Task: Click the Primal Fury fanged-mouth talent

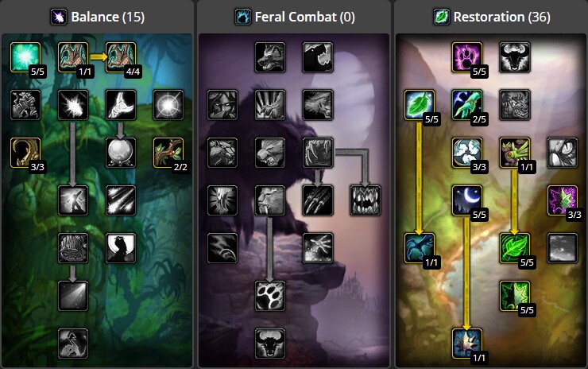Action: [x=365, y=200]
